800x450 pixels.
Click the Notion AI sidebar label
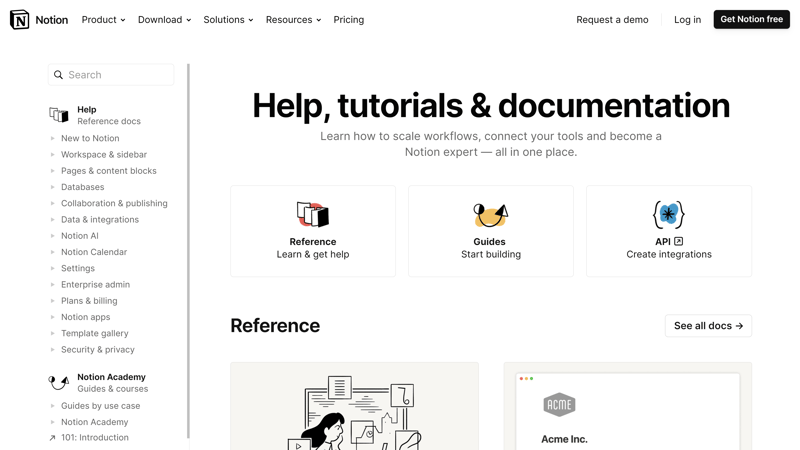pyautogui.click(x=80, y=236)
